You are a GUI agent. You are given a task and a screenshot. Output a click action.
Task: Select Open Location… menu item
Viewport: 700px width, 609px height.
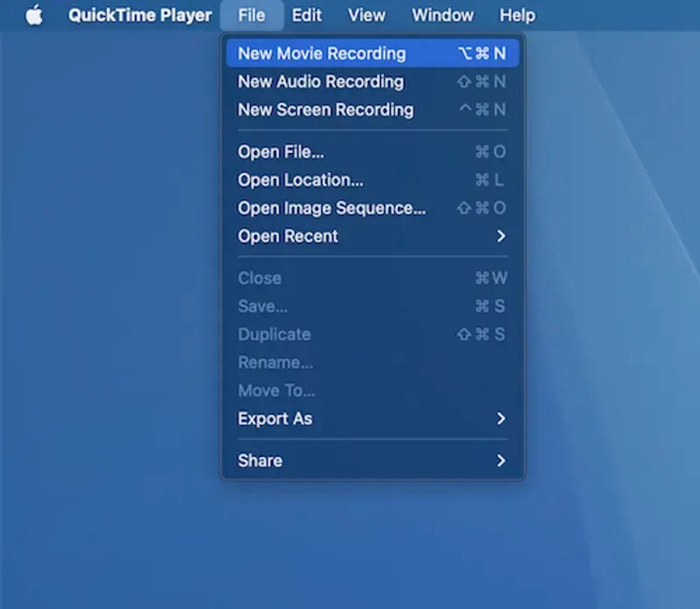[x=373, y=180]
